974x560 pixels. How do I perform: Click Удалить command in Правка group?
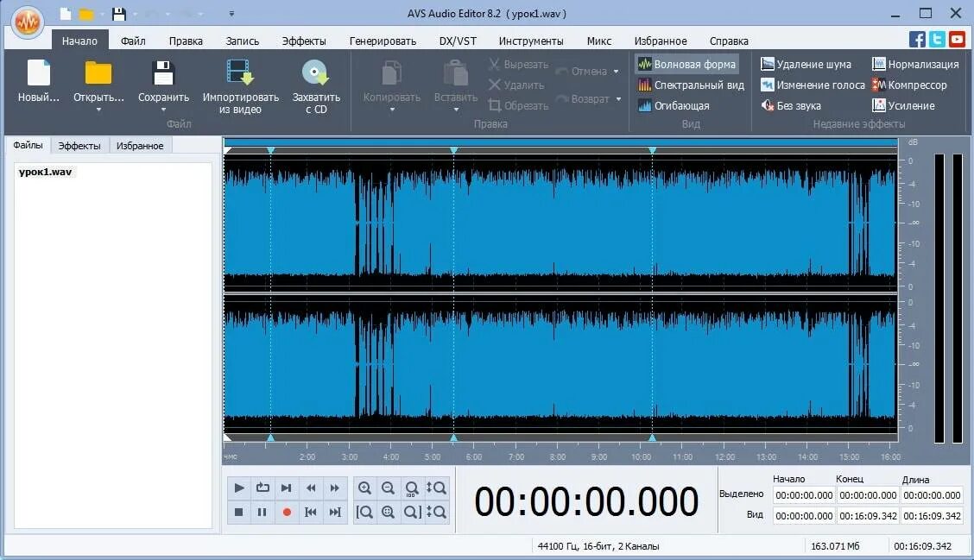click(x=516, y=85)
